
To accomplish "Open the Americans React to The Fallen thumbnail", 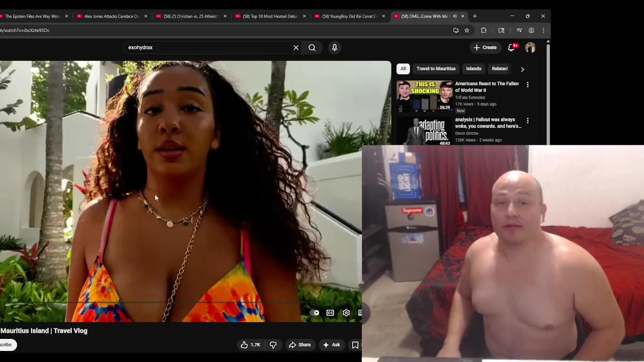I will (424, 96).
